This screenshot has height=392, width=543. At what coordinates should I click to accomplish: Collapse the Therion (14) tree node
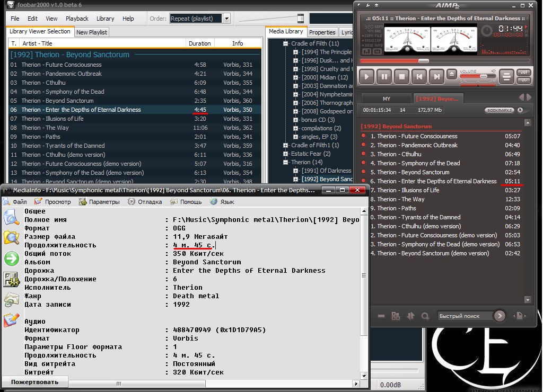[286, 162]
